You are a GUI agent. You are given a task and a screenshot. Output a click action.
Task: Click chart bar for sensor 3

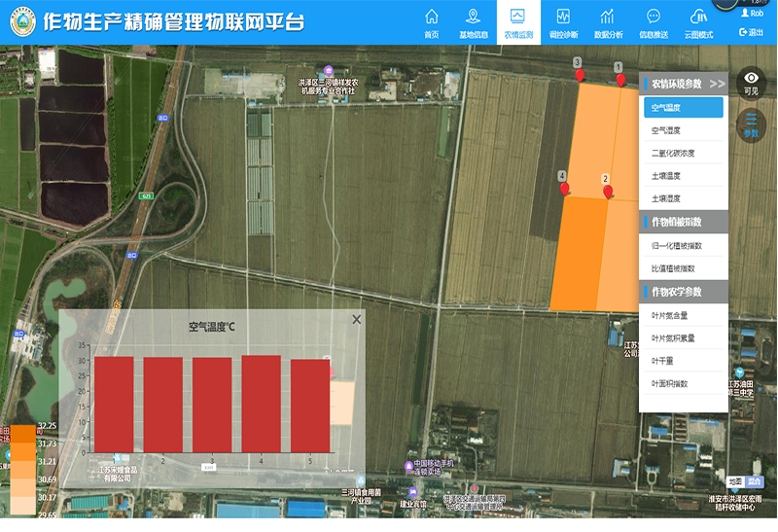[212, 405]
